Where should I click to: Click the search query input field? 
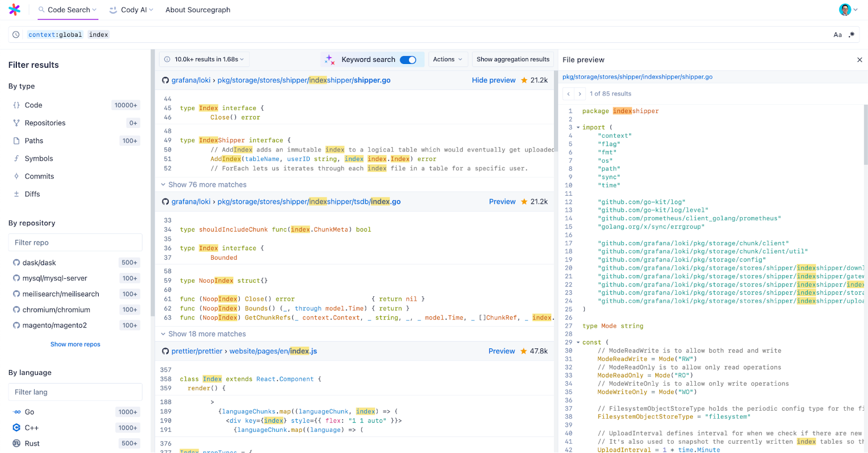click(x=434, y=35)
